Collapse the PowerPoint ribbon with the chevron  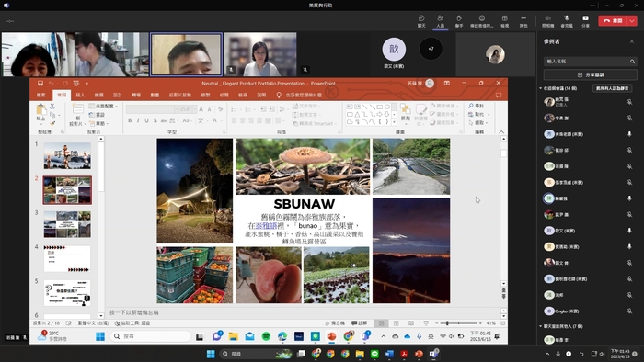click(501, 132)
